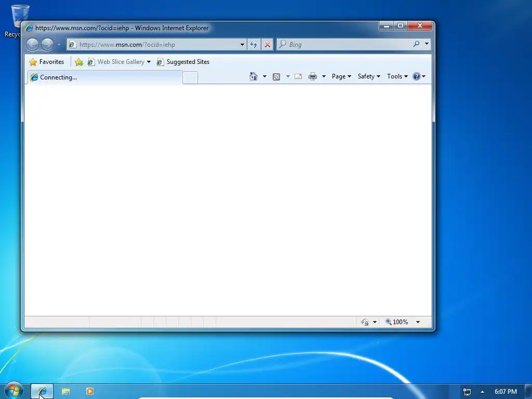
Task: Open the search provider dropdown arrow
Action: tap(427, 44)
